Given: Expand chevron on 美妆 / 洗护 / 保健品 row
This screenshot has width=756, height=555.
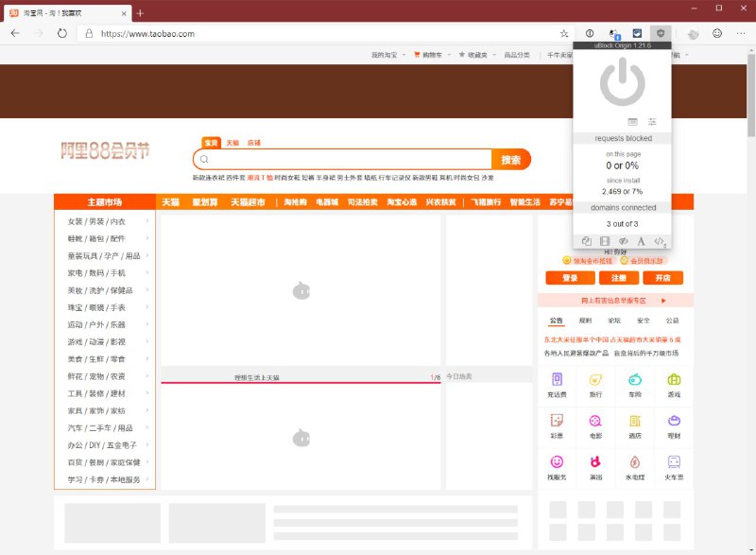Looking at the screenshot, I should [147, 290].
